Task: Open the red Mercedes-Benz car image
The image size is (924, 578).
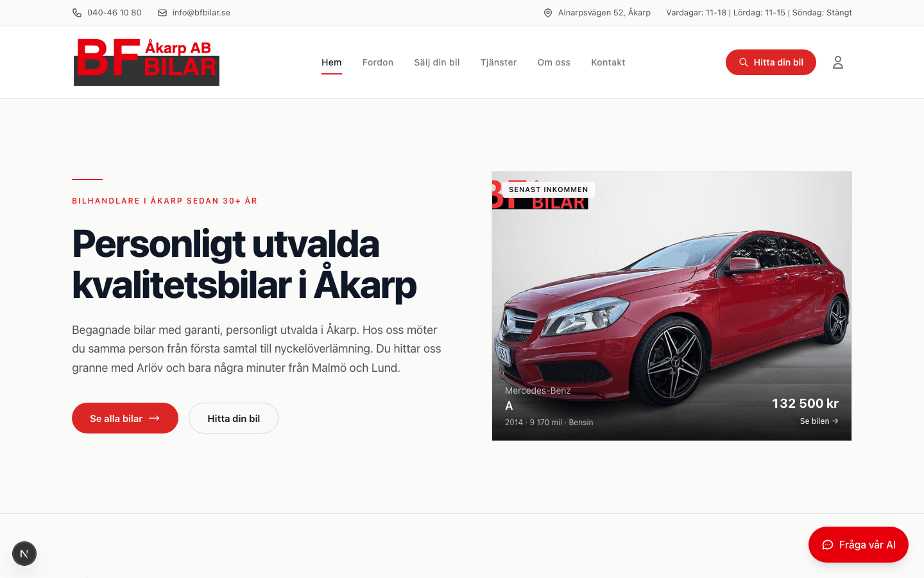Action: (672, 306)
